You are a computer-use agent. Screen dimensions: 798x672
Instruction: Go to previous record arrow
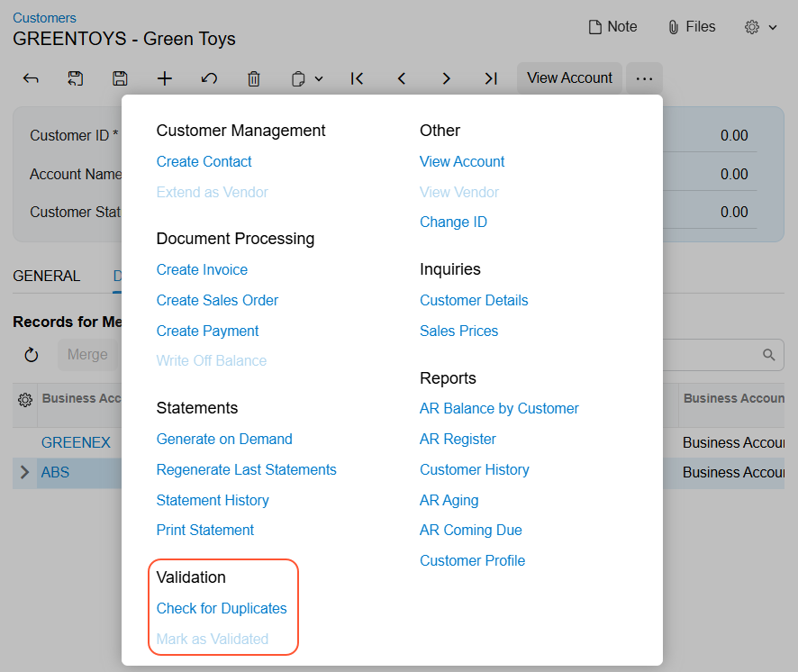tap(402, 78)
